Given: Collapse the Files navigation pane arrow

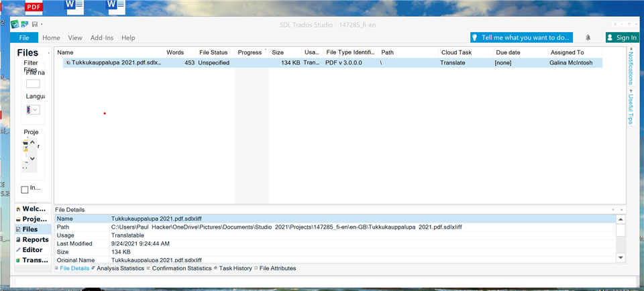Looking at the screenshot, I should point(48,53).
